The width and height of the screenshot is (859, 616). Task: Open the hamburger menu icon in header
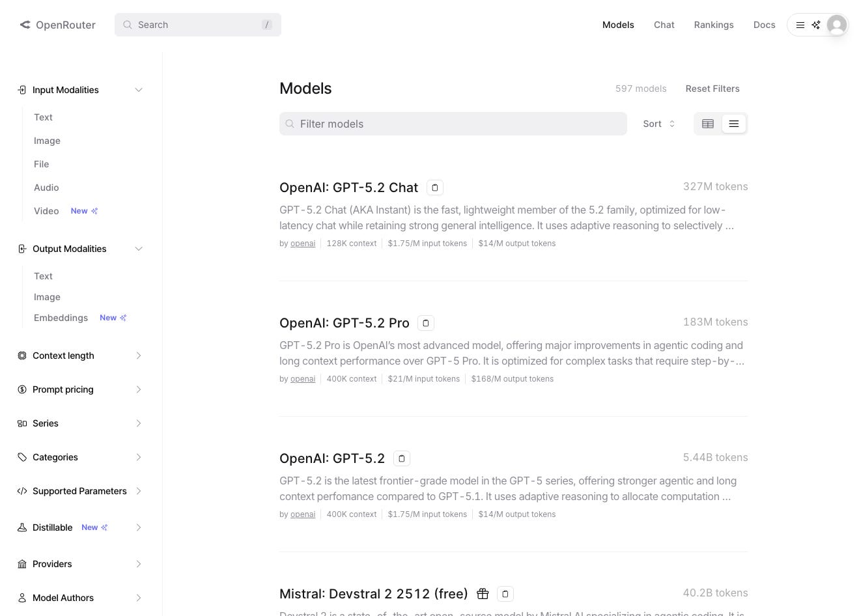(800, 25)
